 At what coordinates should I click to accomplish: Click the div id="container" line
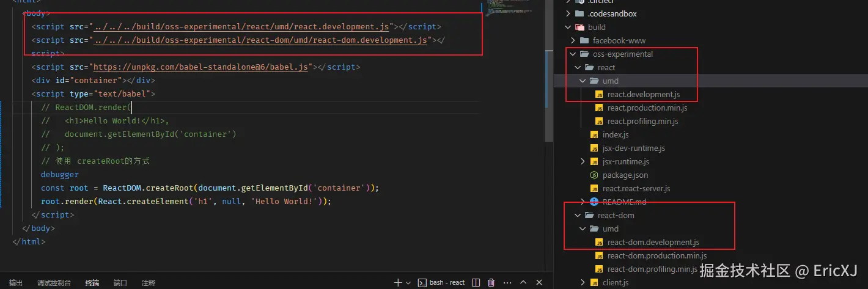93,81
